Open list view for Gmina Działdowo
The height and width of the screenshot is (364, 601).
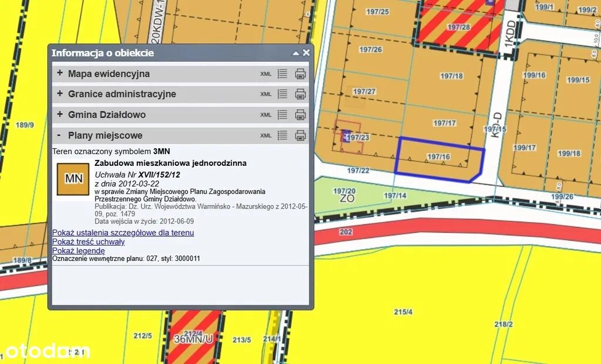coord(282,114)
